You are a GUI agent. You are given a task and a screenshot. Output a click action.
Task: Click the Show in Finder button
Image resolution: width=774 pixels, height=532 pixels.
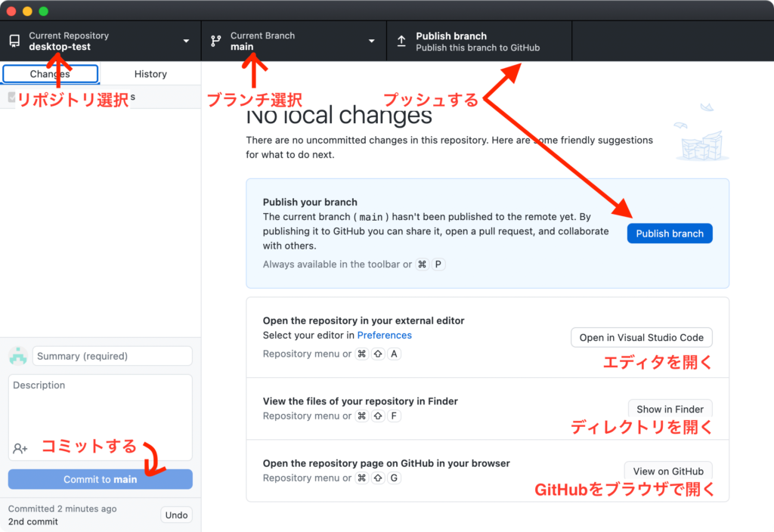click(670, 409)
